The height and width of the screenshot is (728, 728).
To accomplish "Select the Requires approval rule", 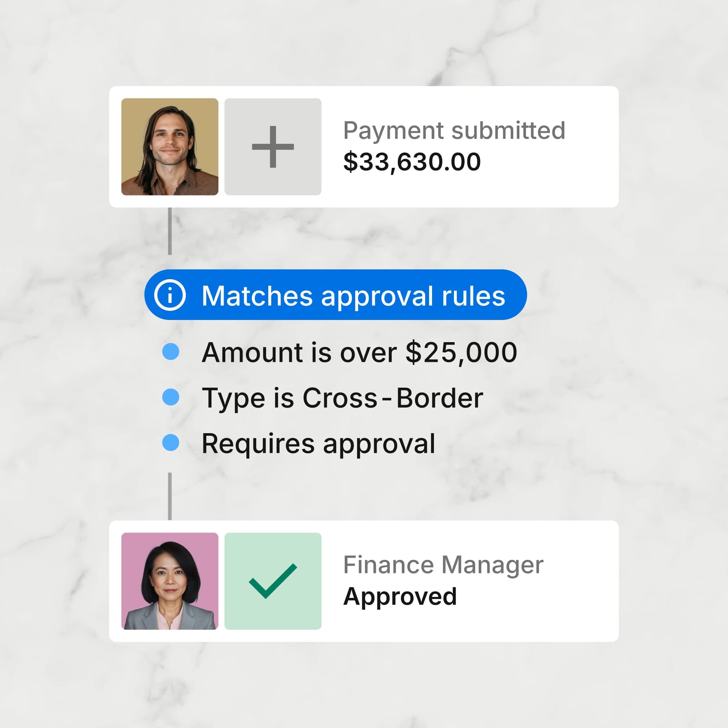I will [318, 443].
